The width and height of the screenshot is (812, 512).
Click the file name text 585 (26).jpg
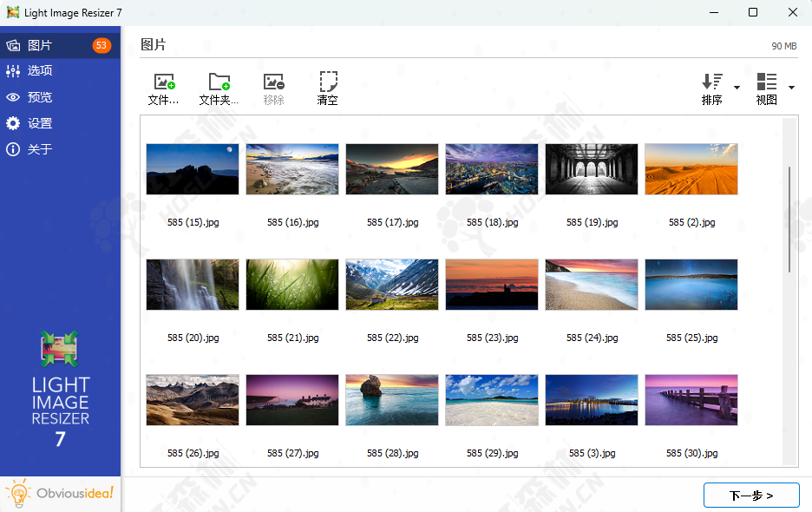coord(193,454)
